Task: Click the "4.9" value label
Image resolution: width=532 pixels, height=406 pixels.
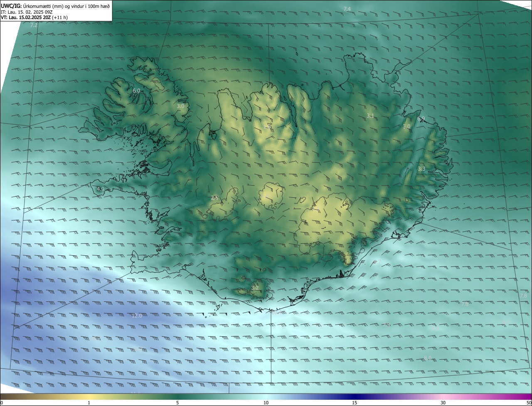Action: pyautogui.click(x=100, y=189)
